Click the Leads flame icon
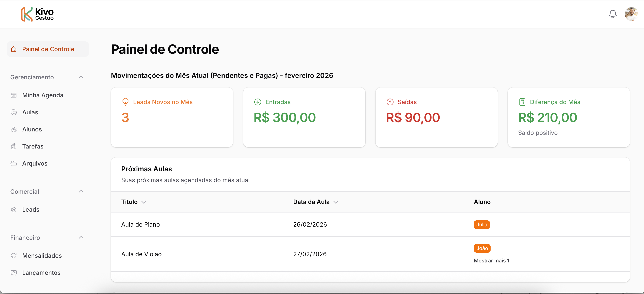The width and height of the screenshot is (644, 294). [14, 210]
